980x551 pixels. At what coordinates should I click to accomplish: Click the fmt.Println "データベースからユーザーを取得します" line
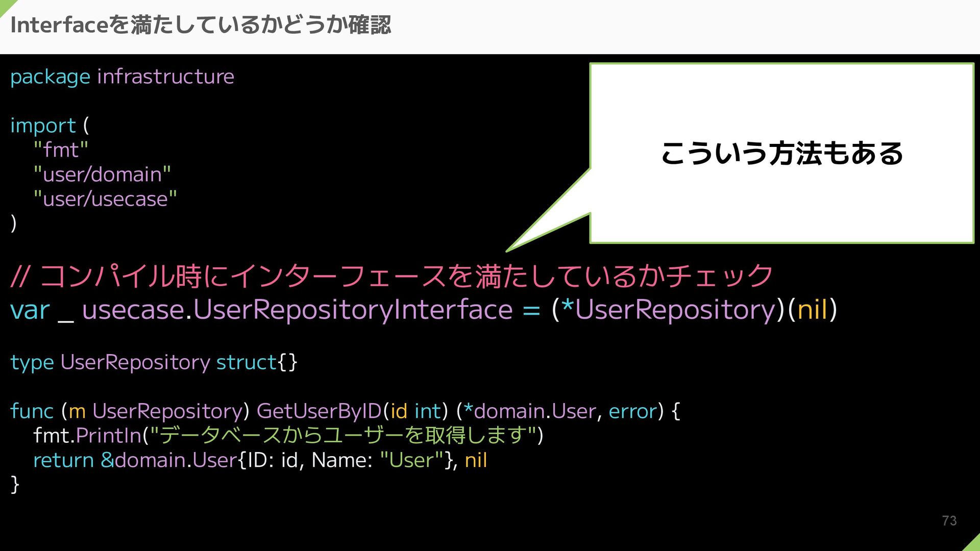[x=288, y=436]
